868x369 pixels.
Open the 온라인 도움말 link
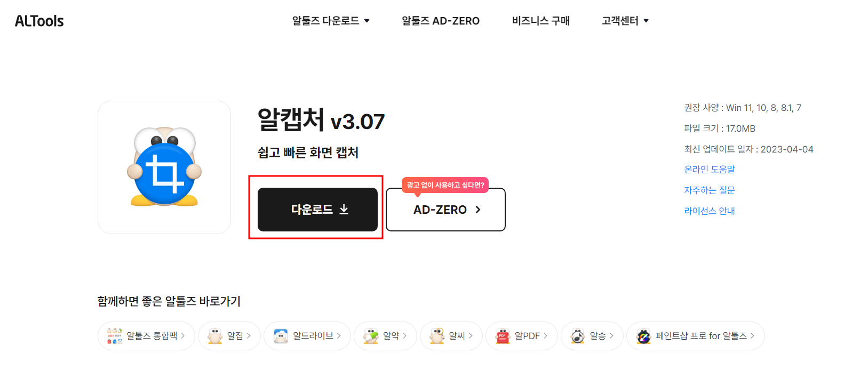coord(709,169)
